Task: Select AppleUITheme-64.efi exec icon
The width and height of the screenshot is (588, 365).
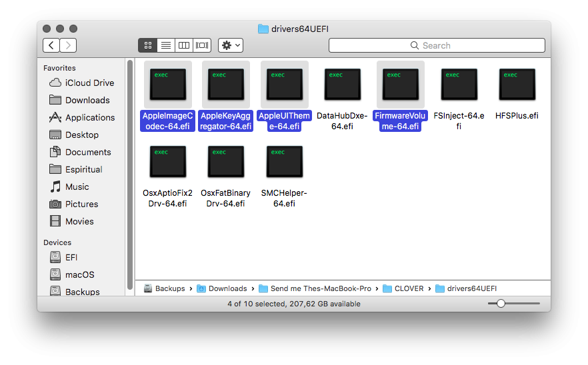Action: click(x=284, y=85)
